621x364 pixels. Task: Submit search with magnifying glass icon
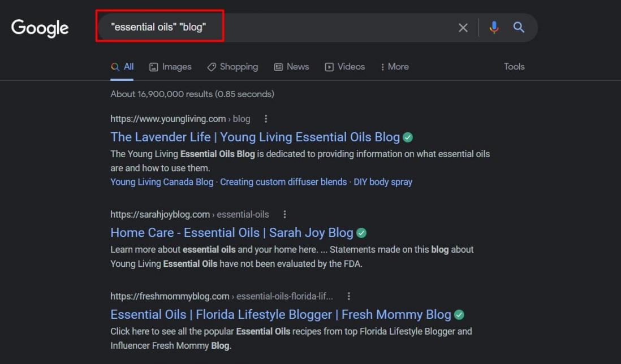click(x=519, y=27)
